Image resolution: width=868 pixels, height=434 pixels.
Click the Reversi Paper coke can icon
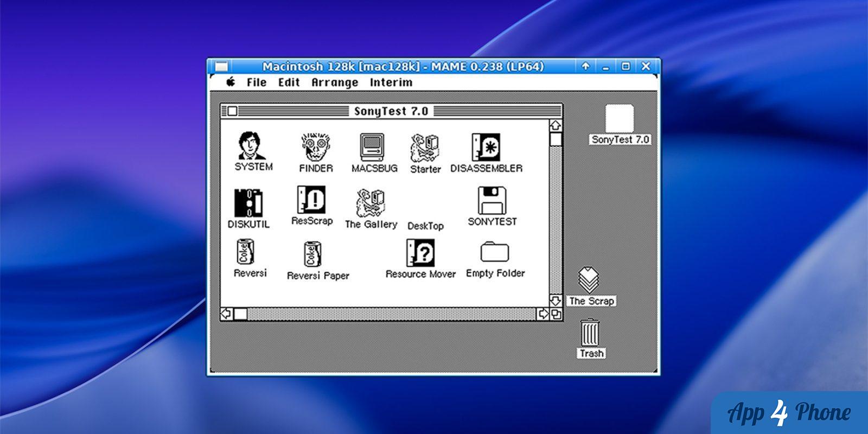pos(312,254)
